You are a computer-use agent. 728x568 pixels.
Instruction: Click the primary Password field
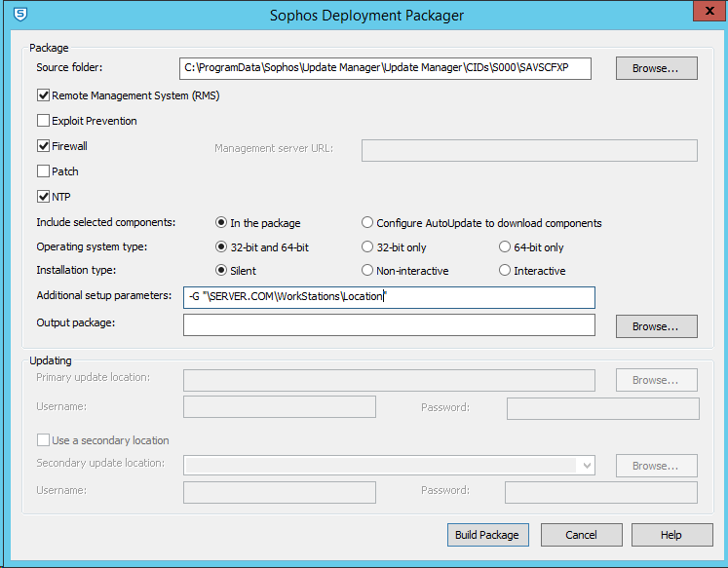[x=603, y=409]
